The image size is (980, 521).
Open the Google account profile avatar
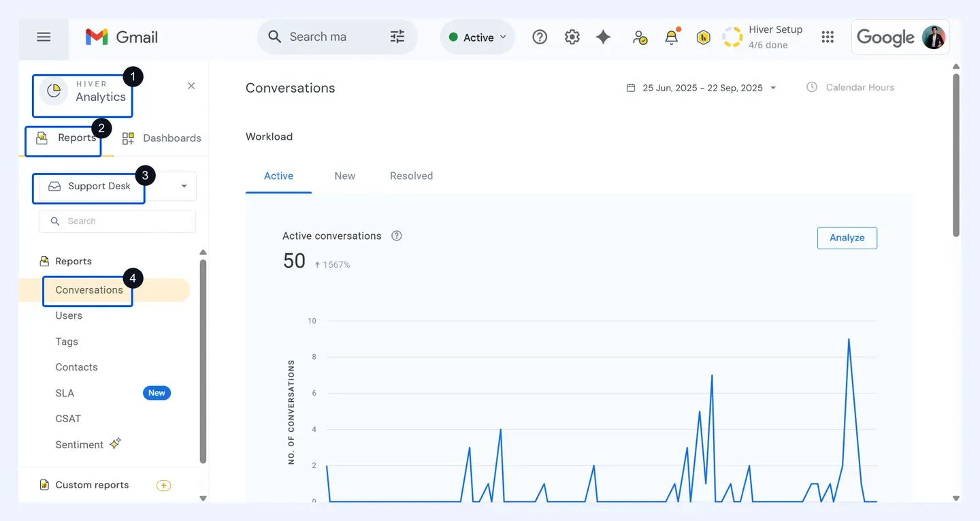pyautogui.click(x=934, y=37)
